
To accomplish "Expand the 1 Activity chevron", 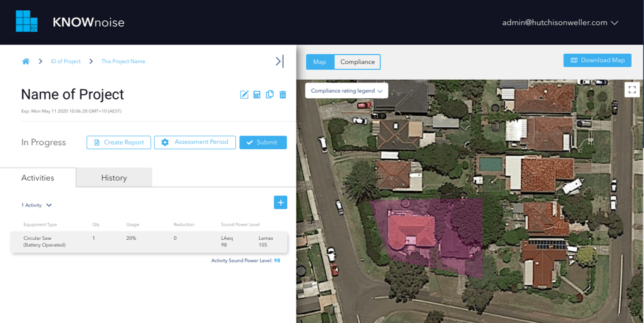I will pos(49,205).
